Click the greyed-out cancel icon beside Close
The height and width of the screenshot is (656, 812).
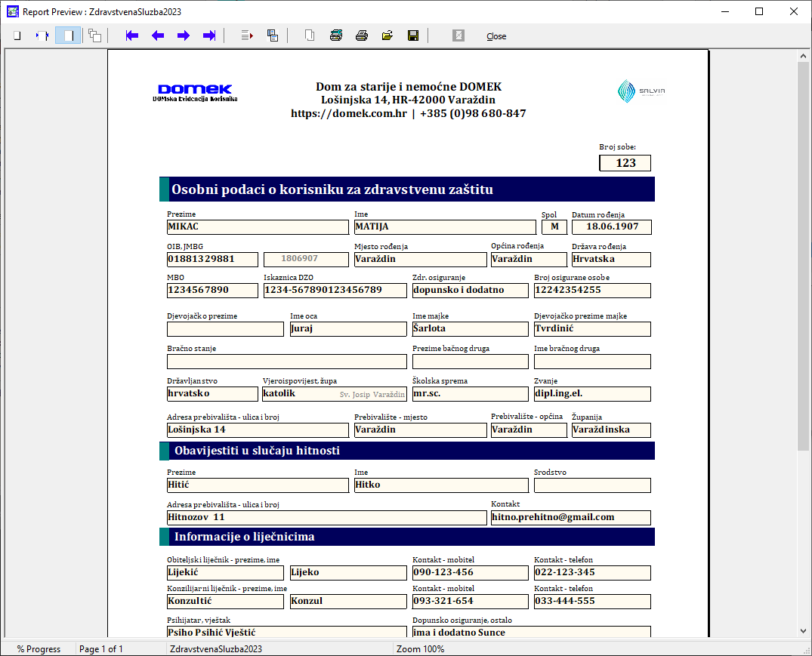[x=458, y=35]
